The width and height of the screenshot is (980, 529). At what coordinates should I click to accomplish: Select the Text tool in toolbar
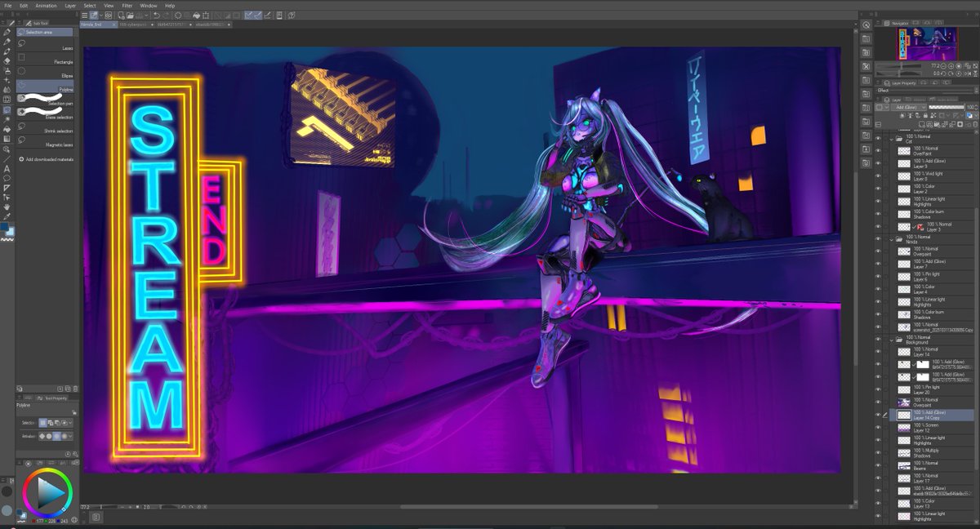[x=7, y=168]
